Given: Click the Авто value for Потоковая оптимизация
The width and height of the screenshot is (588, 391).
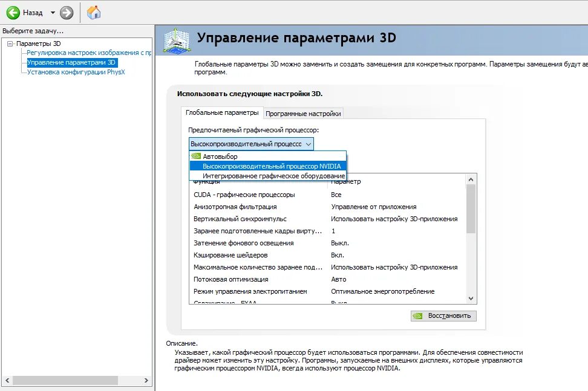Looking at the screenshot, I should click(338, 279).
